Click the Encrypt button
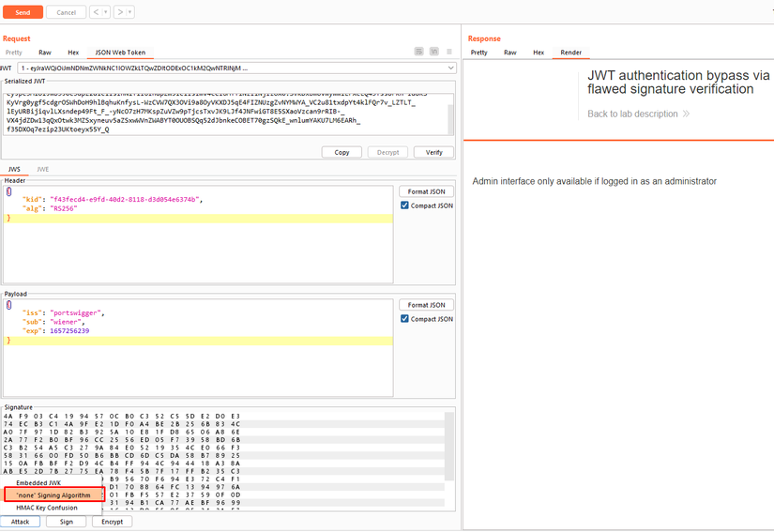The image size is (774, 532). (x=112, y=522)
